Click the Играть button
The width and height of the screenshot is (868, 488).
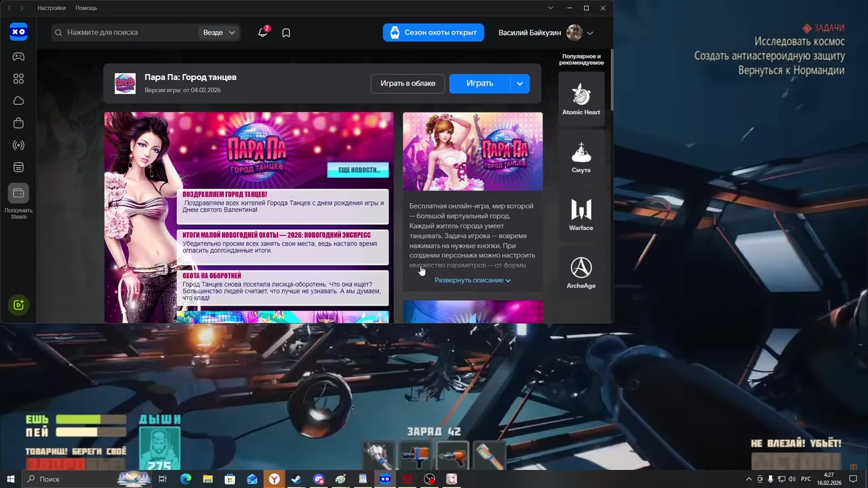click(x=479, y=83)
